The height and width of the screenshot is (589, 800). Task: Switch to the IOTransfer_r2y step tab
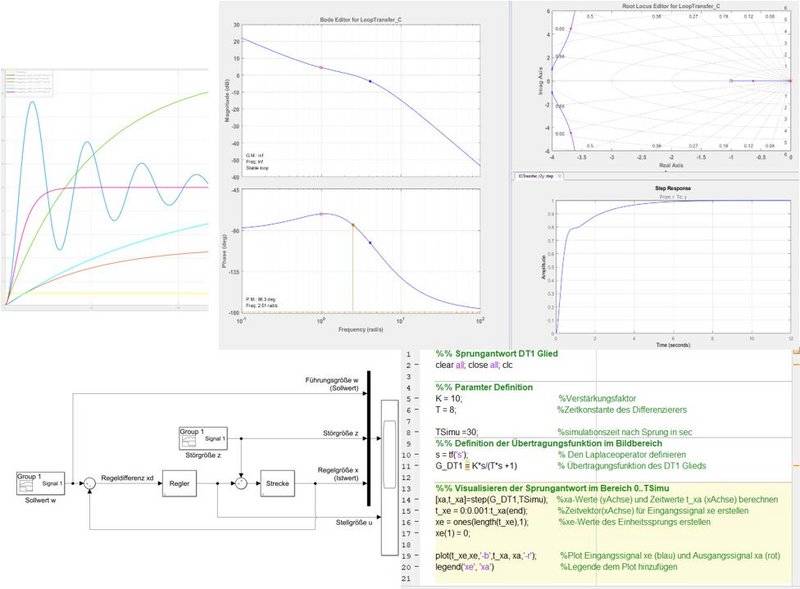(x=535, y=176)
